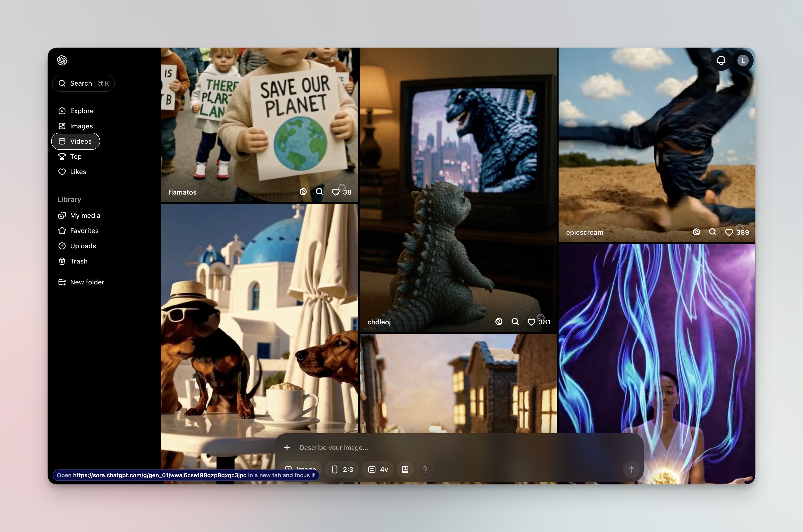This screenshot has height=532, width=803.
Task: Toggle like on epicscream video
Action: coord(729,232)
